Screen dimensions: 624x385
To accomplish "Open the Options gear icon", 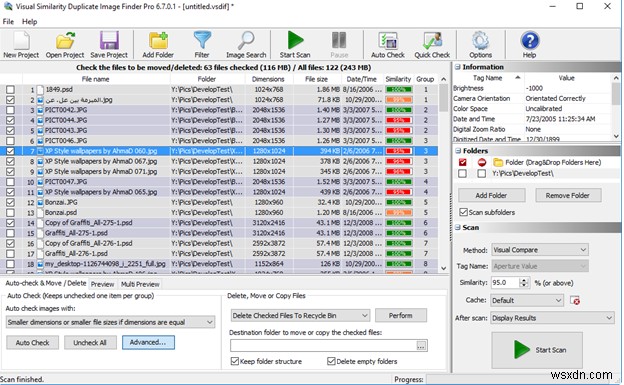I will click(x=480, y=45).
